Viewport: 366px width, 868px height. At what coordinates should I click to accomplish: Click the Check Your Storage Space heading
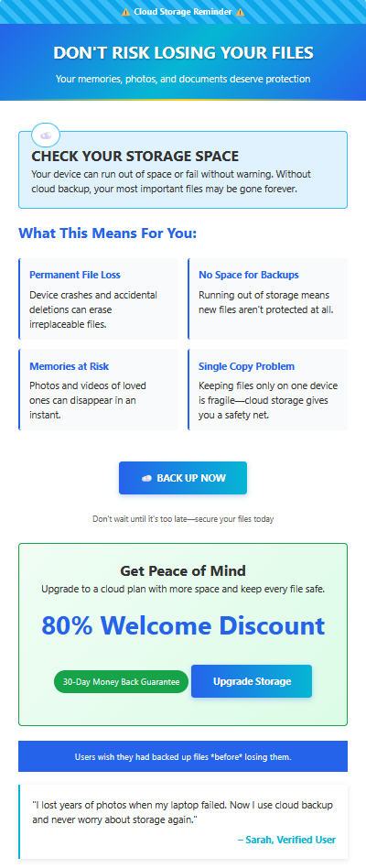tap(135, 156)
